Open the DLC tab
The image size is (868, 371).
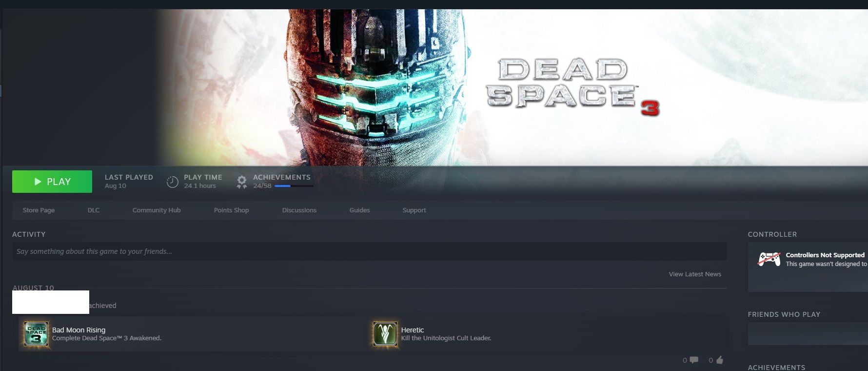[94, 210]
